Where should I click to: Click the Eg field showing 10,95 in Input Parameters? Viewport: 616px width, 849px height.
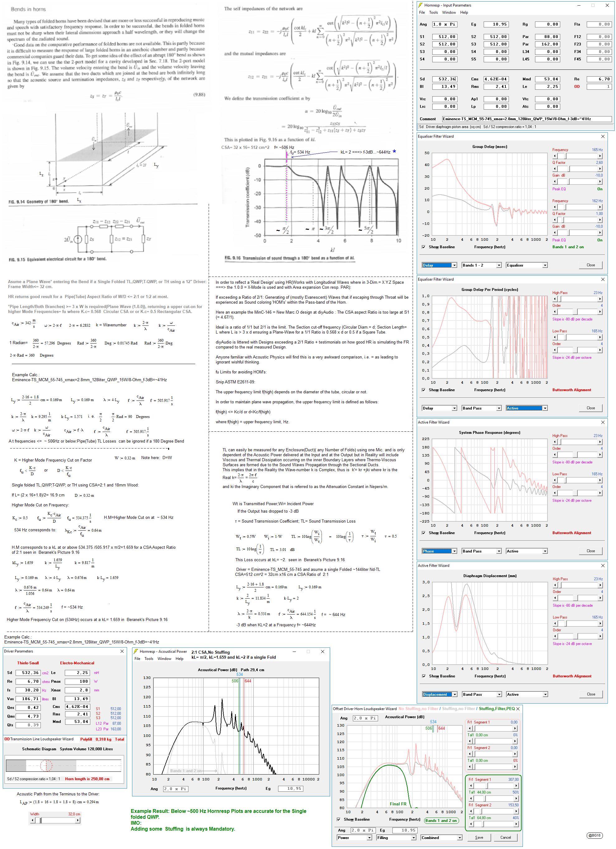tap(496, 24)
